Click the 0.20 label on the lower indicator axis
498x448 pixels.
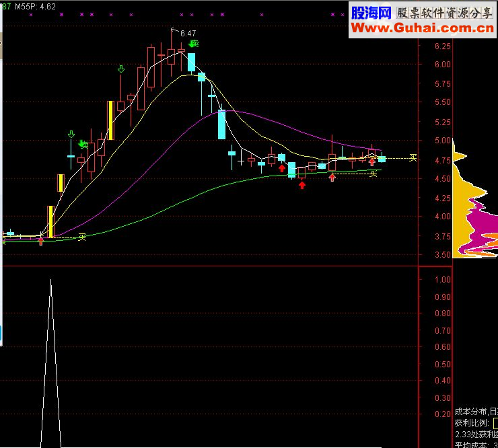[442, 414]
